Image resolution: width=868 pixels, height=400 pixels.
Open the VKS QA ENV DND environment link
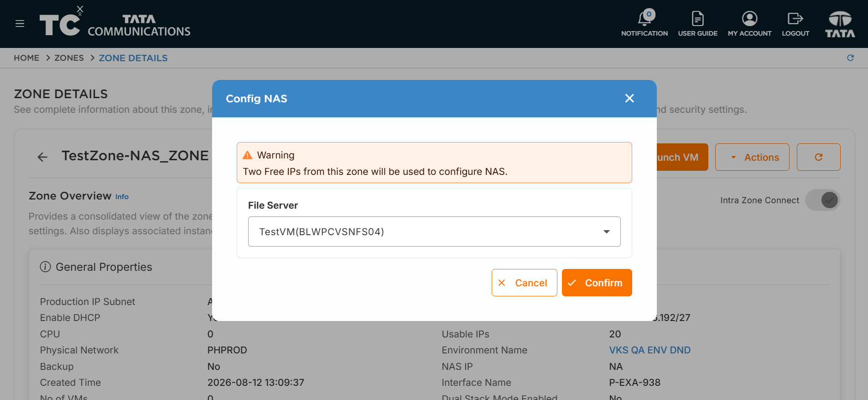pos(650,350)
